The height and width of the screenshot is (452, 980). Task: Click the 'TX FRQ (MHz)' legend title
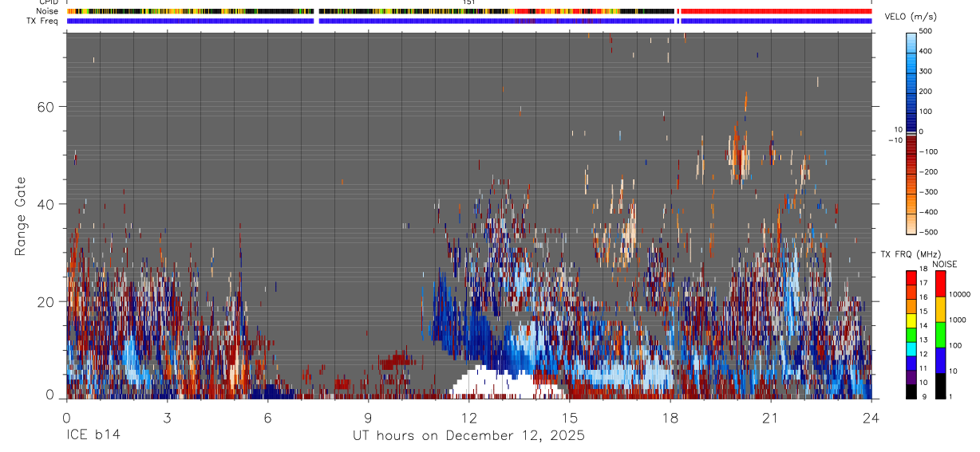[911, 254]
